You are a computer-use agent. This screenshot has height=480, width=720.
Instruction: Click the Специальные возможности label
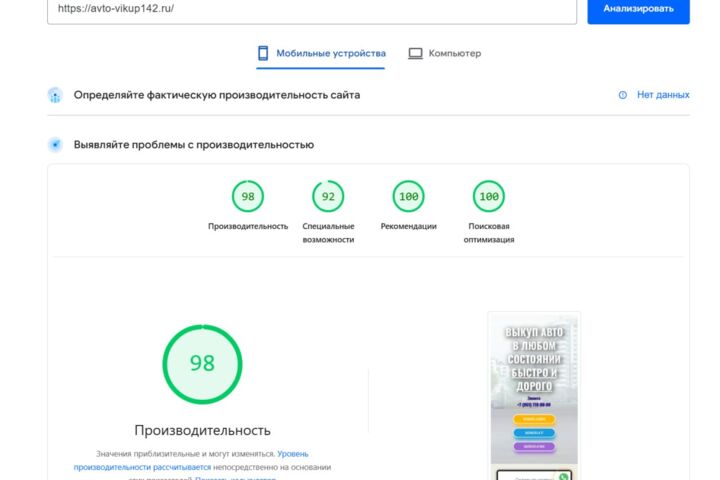328,233
